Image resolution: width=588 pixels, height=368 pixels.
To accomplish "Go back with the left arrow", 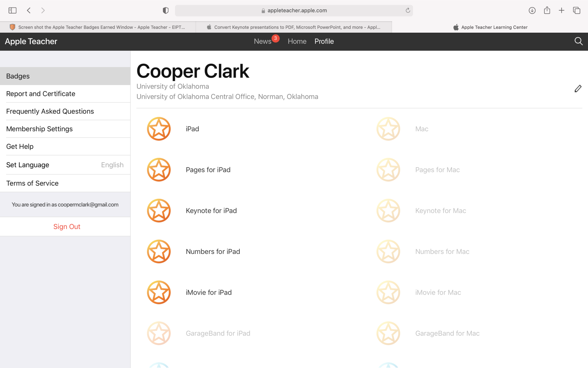I will pyautogui.click(x=29, y=11).
